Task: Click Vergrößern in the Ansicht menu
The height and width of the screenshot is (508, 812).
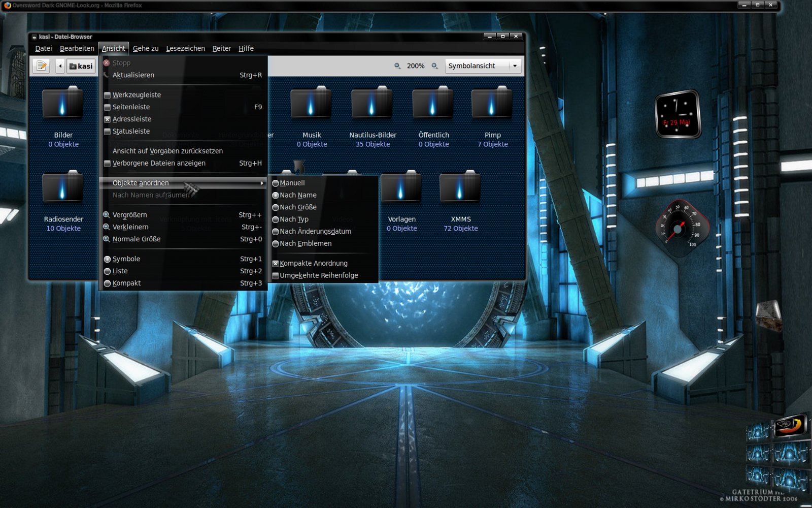Action: coord(183,215)
